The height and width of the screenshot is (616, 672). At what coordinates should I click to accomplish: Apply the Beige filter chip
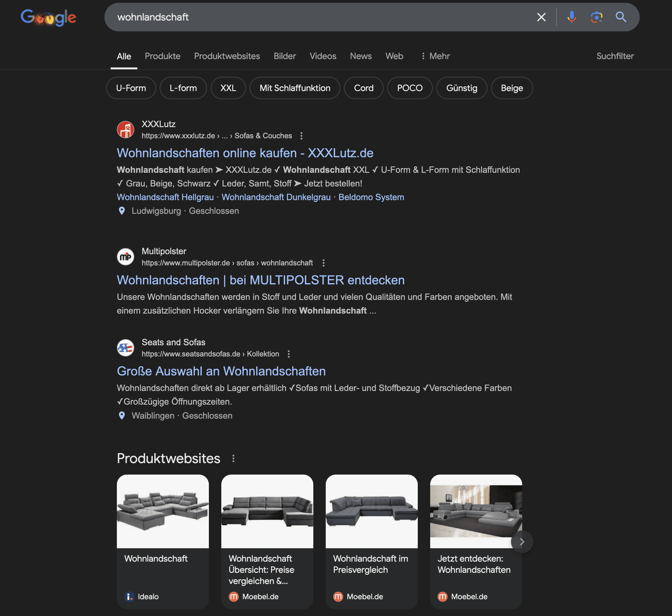coord(512,88)
